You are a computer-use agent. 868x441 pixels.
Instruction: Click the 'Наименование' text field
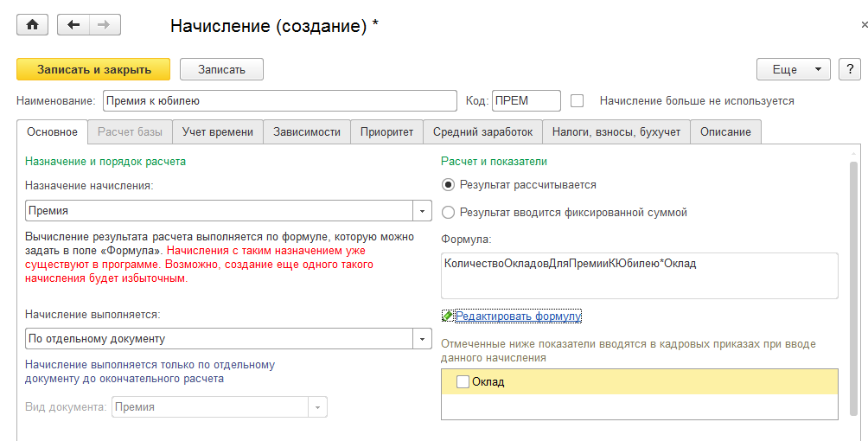point(279,101)
